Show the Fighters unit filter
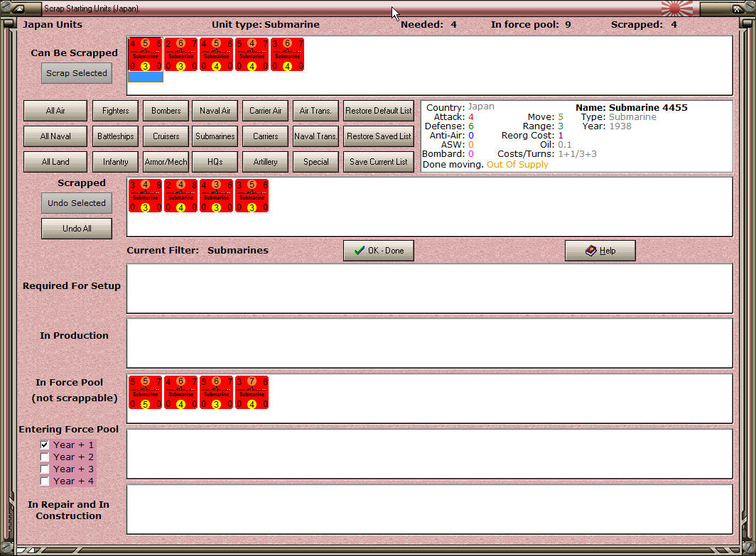Image resolution: width=756 pixels, height=556 pixels. [x=115, y=111]
